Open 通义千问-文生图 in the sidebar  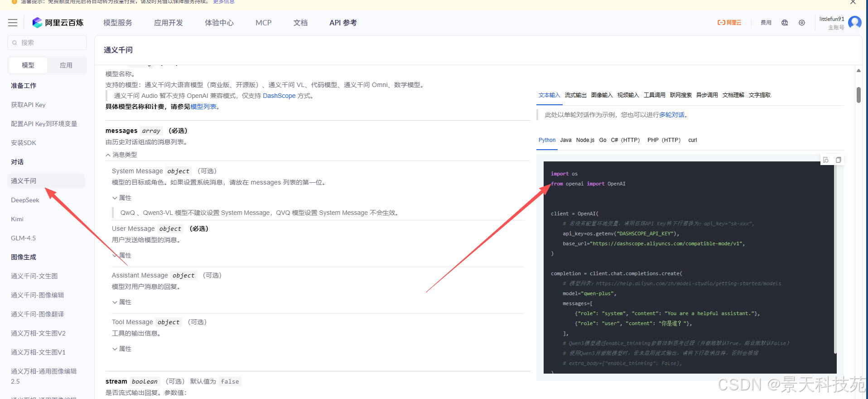click(34, 276)
